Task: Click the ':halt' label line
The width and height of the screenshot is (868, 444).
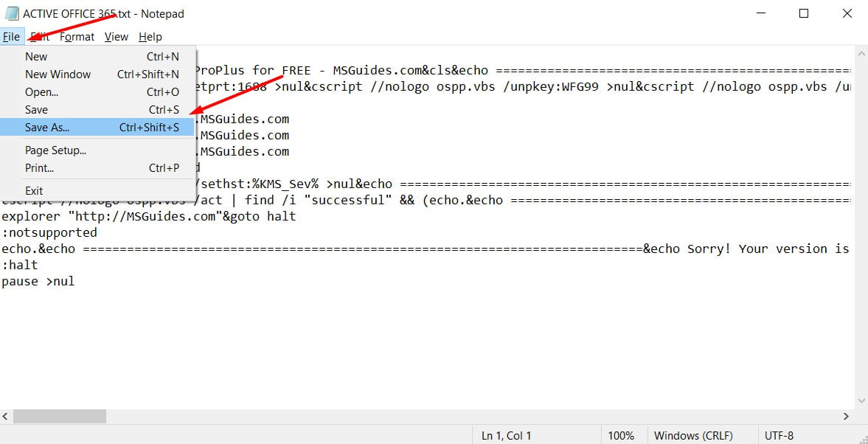Action: pyautogui.click(x=20, y=266)
